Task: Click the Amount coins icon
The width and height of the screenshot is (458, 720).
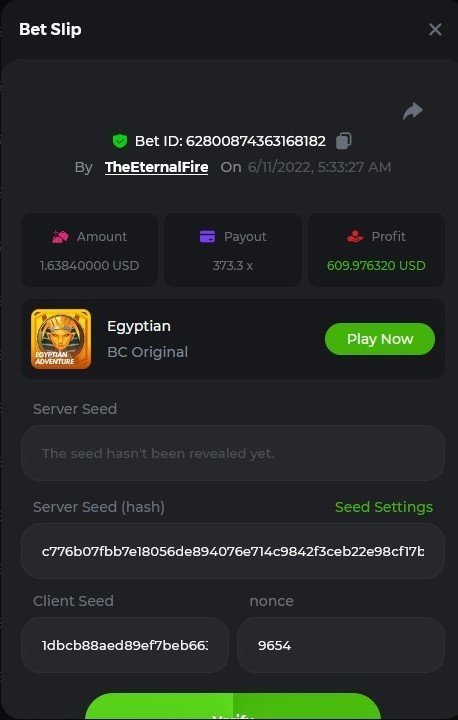Action: click(x=61, y=237)
